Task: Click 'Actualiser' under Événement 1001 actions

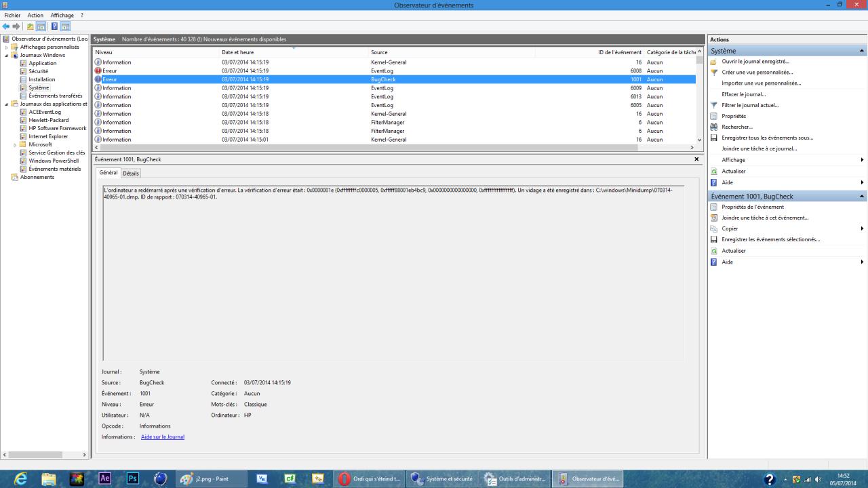Action: tap(734, 251)
